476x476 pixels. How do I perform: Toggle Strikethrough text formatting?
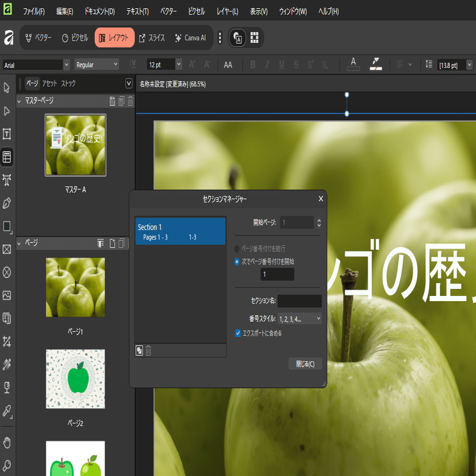296,65
